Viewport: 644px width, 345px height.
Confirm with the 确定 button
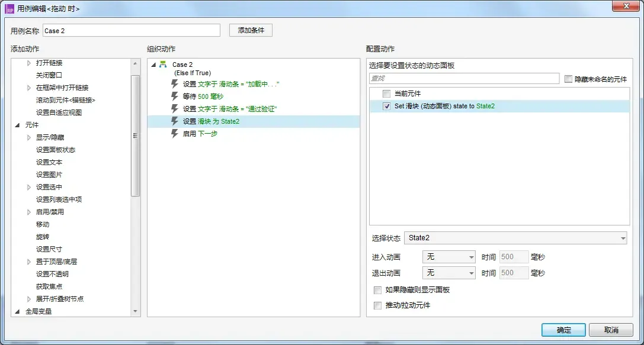pos(563,330)
